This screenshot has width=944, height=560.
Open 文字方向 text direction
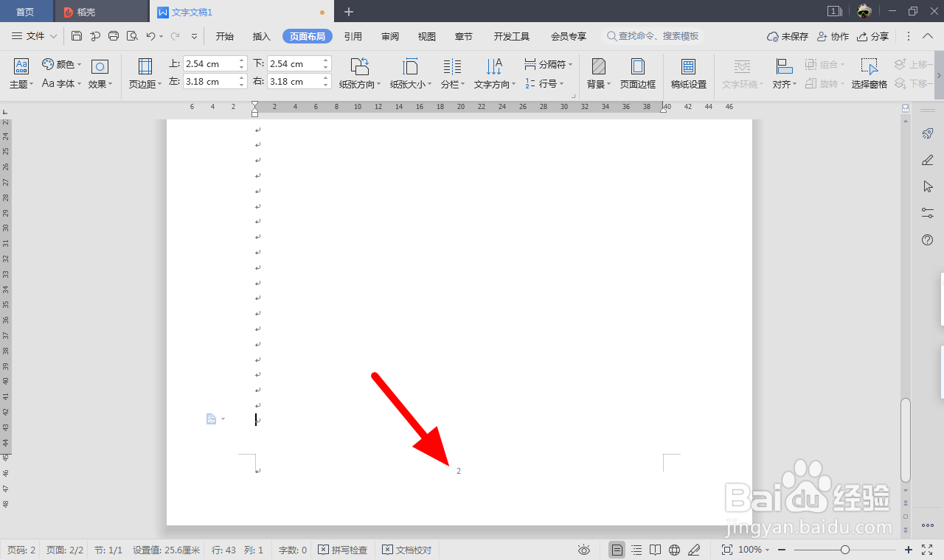(495, 74)
